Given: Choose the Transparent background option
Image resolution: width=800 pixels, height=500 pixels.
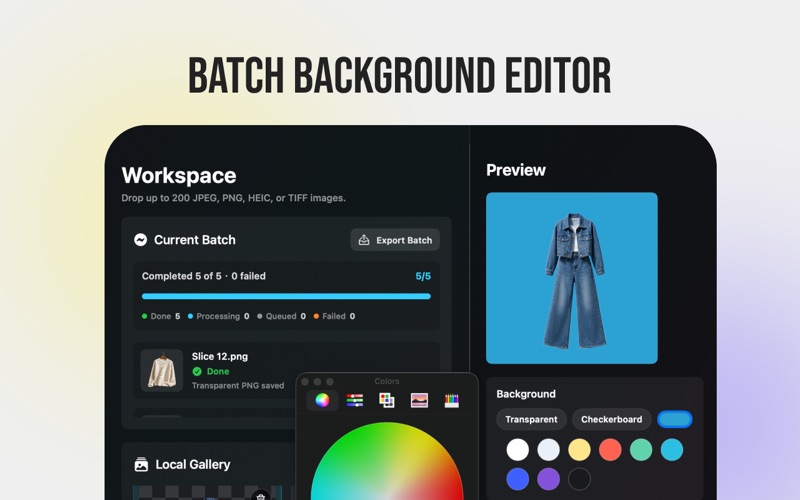Looking at the screenshot, I should coord(531,419).
